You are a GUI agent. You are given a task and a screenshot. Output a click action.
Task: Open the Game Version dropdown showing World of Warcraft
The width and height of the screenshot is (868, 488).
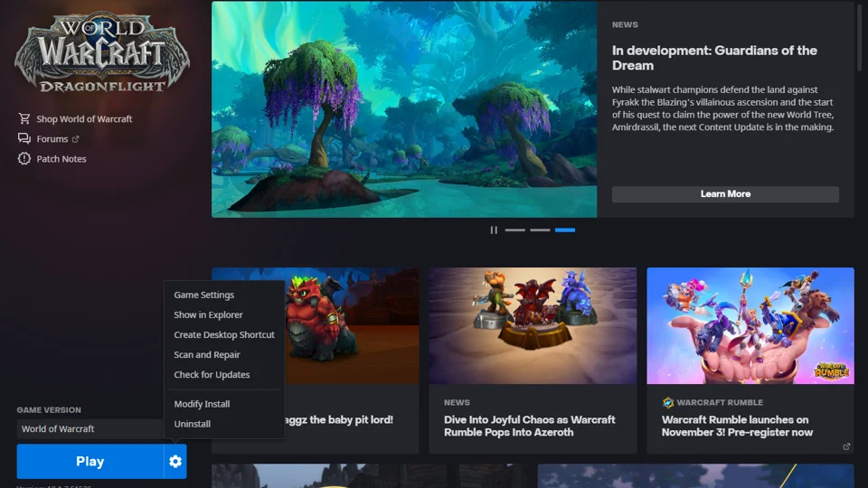tap(90, 428)
